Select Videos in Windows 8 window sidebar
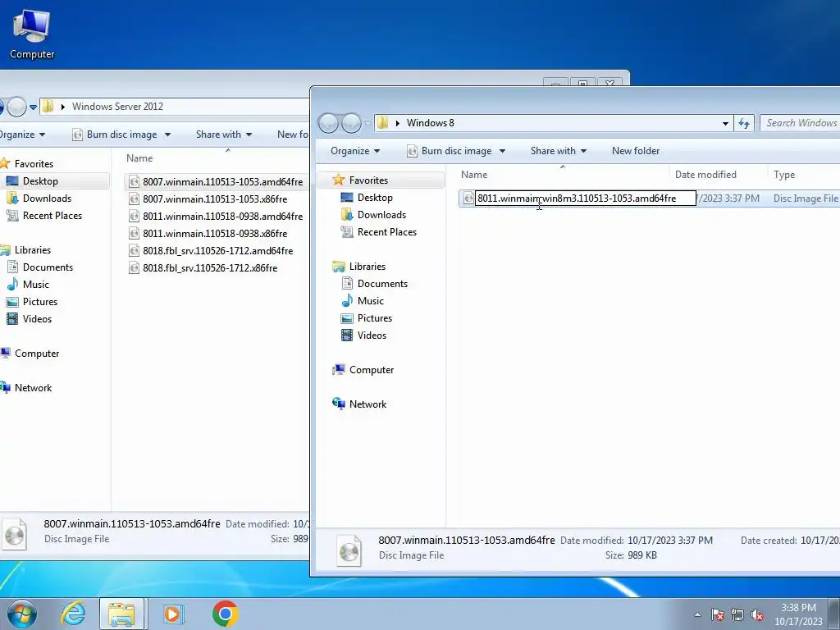This screenshot has height=630, width=840. (372, 336)
